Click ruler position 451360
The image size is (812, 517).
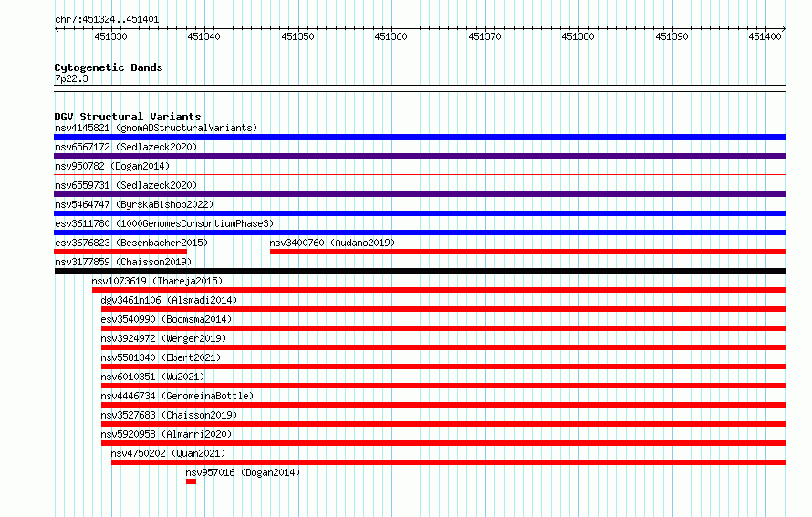point(391,36)
